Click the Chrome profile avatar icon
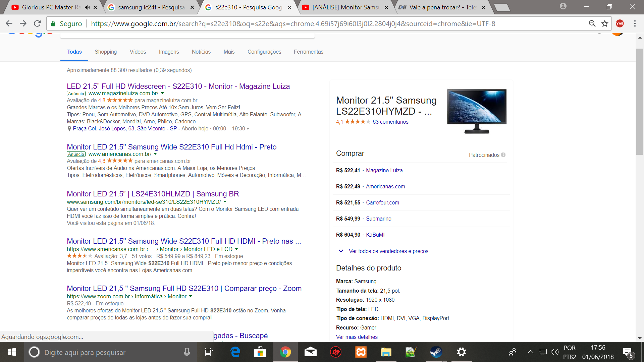Screen dimensions: 644x362 click(563, 6)
